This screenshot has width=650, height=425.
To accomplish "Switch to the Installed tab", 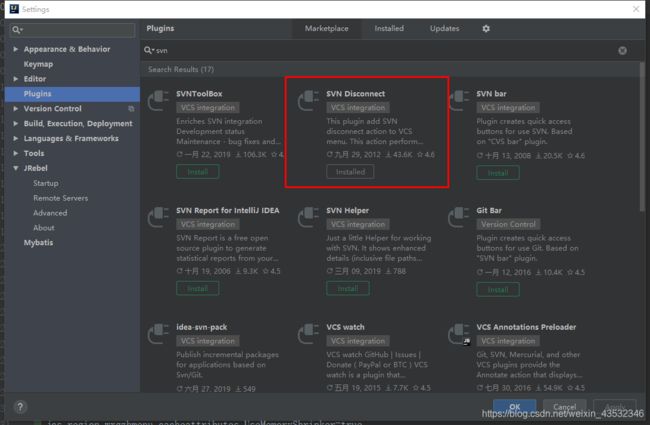I will [x=389, y=29].
